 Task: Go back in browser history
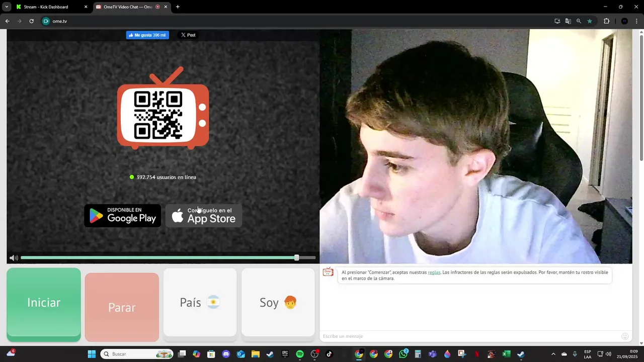coord(8,21)
